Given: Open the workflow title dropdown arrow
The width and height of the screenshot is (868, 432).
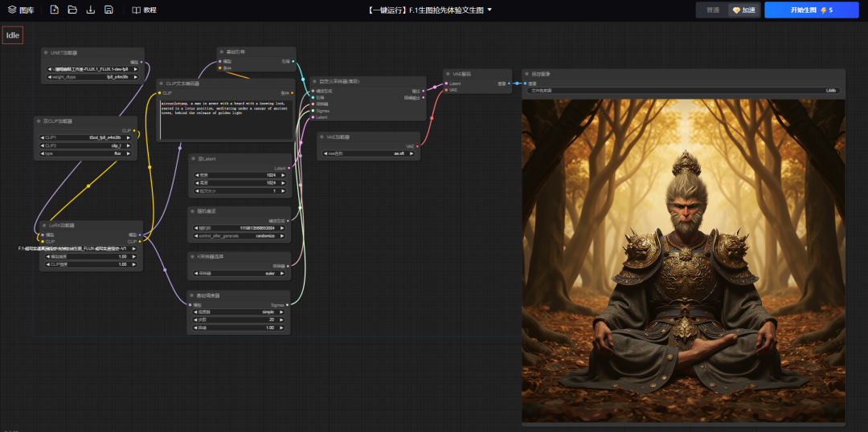Looking at the screenshot, I should tap(489, 10).
